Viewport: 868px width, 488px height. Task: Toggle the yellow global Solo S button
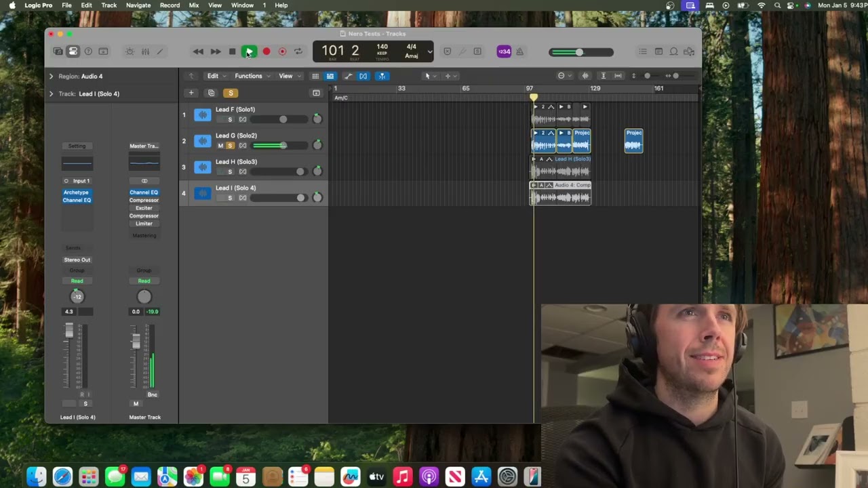point(231,93)
